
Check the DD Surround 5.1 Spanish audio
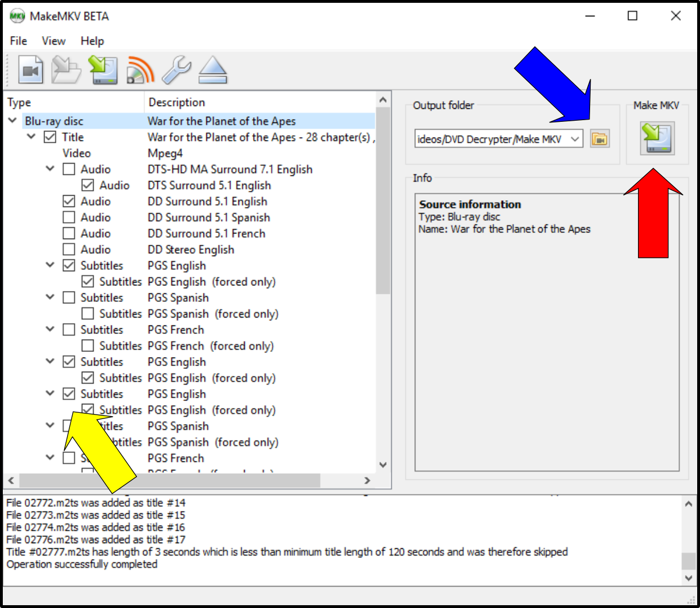tap(69, 217)
